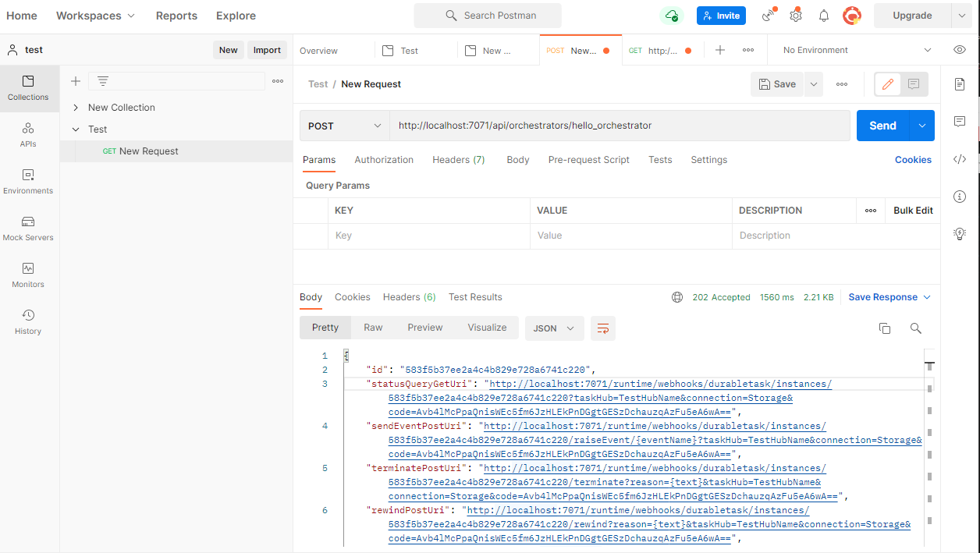
Task: Search within the response body
Action: tap(916, 328)
